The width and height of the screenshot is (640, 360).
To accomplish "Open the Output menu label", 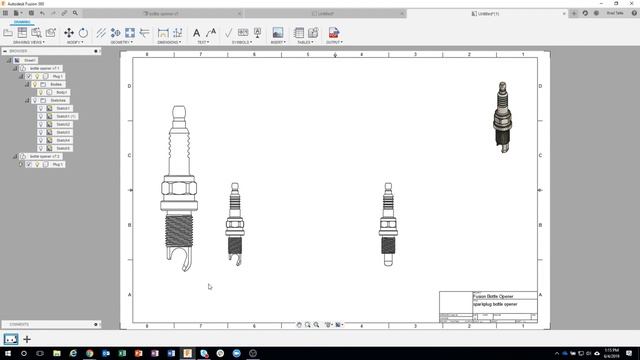I will point(334,42).
